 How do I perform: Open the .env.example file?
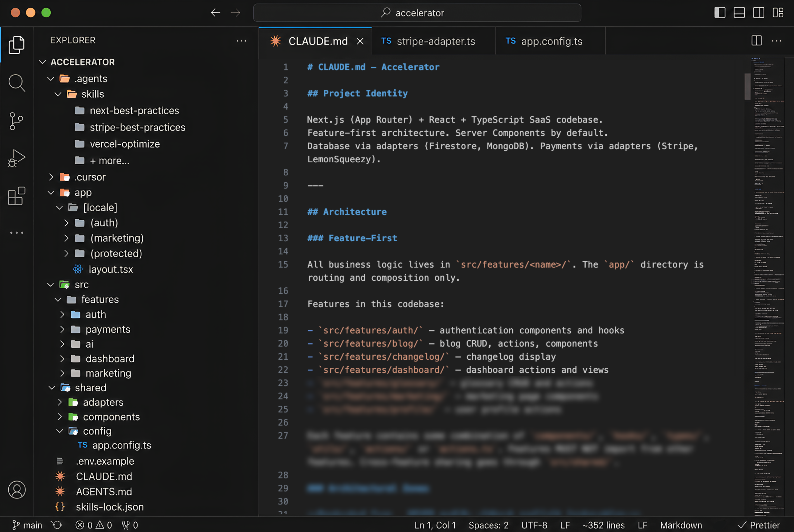(105, 461)
